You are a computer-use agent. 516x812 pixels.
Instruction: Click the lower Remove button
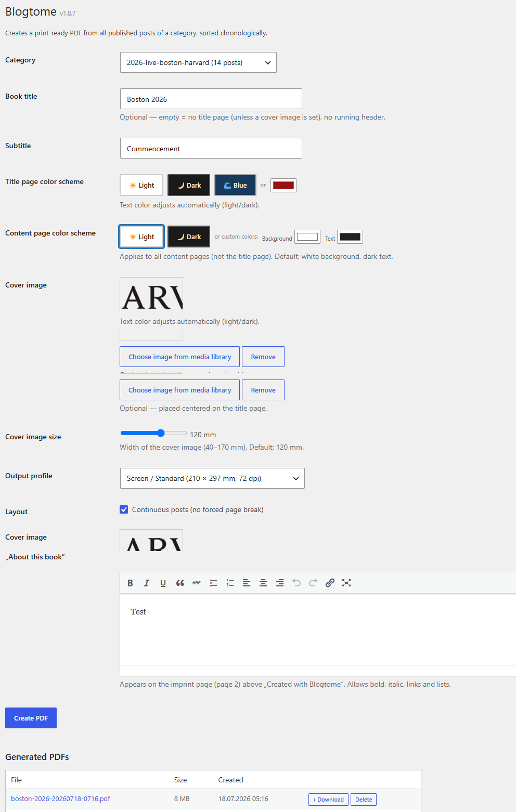point(263,390)
